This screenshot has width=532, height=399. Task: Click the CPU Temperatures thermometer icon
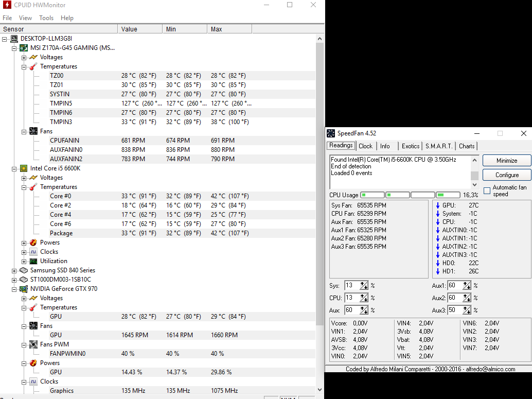(x=33, y=187)
